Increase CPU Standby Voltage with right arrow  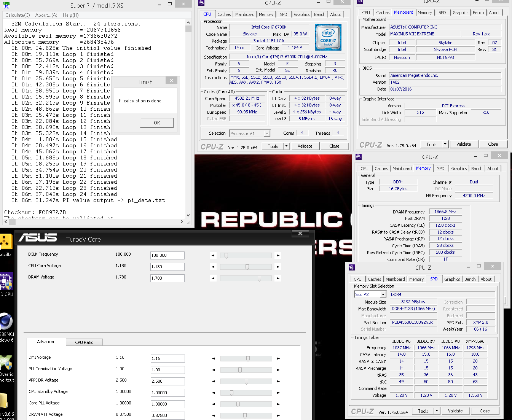[x=278, y=393]
